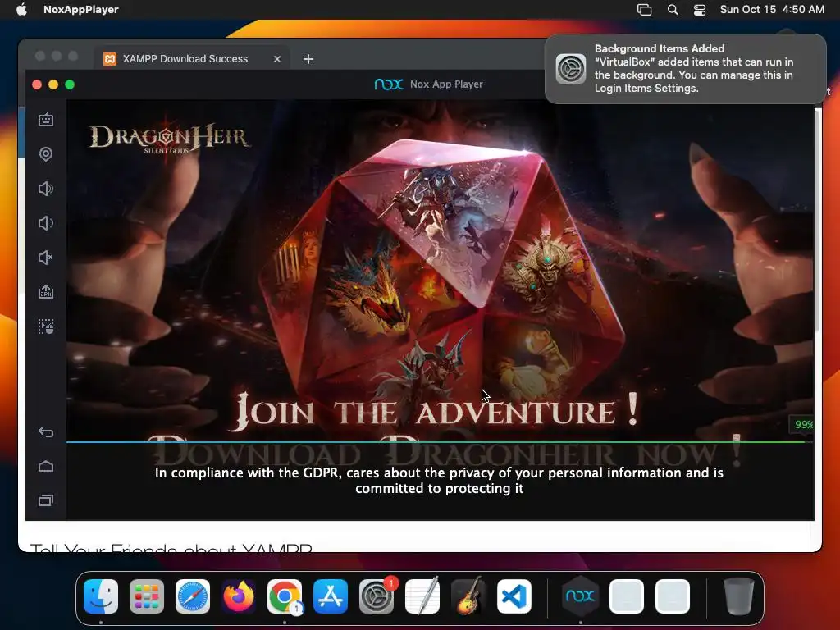Click the volume down speaker icon
Image resolution: width=840 pixels, height=630 pixels.
click(x=46, y=223)
